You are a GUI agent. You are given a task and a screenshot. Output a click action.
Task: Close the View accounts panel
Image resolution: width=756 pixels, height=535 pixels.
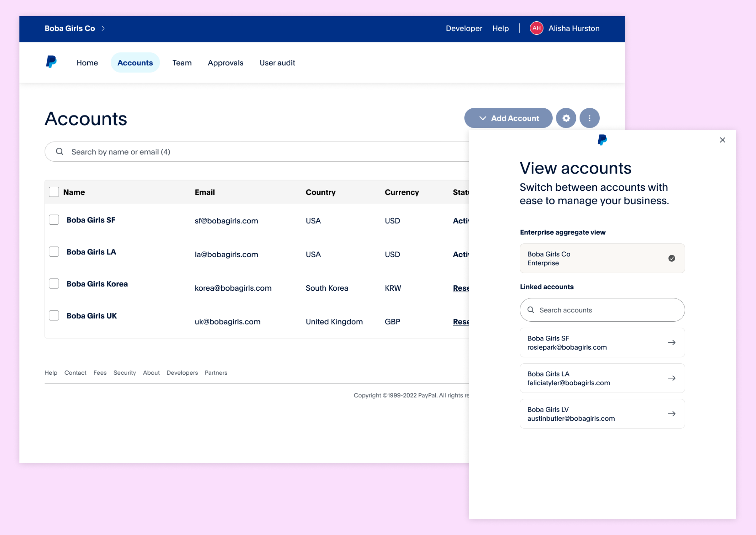pos(722,140)
